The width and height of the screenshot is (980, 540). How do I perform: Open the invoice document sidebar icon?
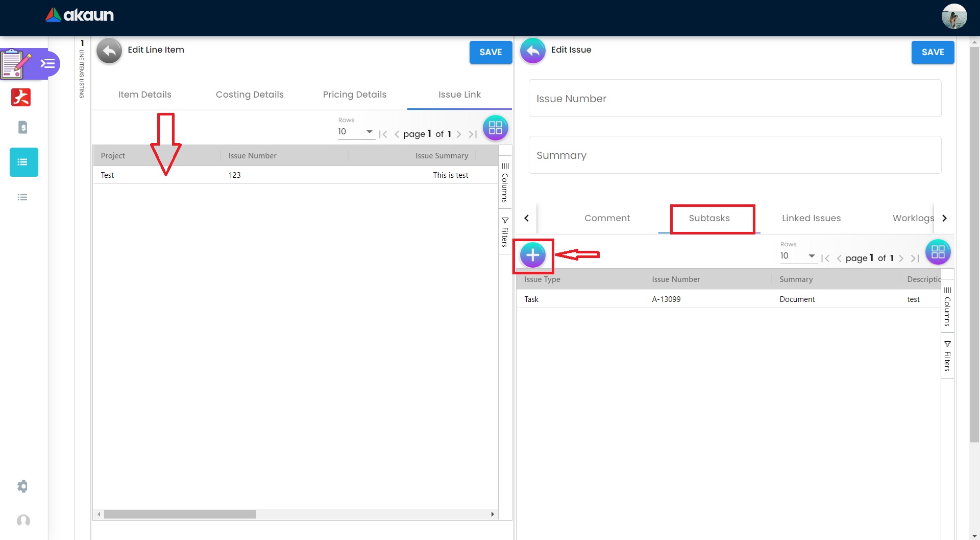coord(22,127)
